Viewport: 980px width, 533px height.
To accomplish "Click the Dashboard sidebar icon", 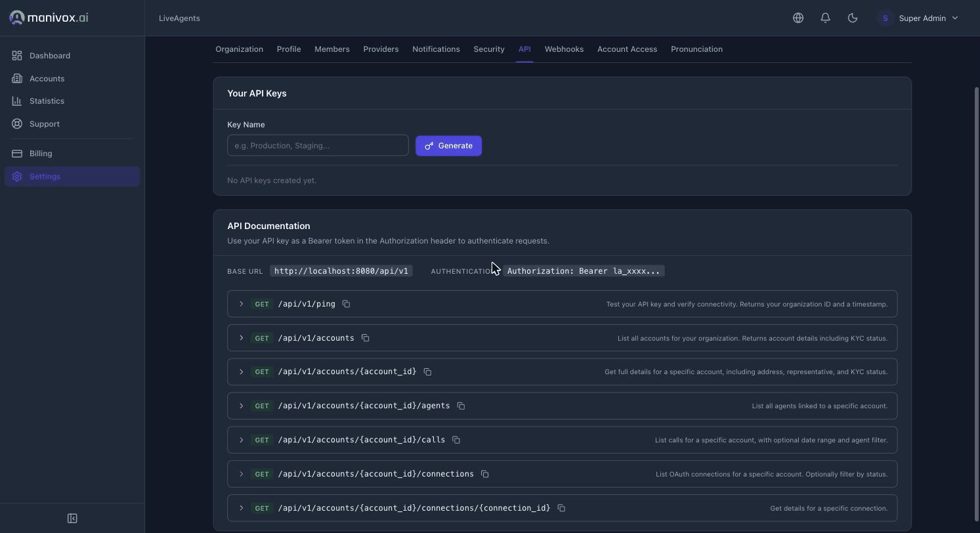I will coord(17,56).
